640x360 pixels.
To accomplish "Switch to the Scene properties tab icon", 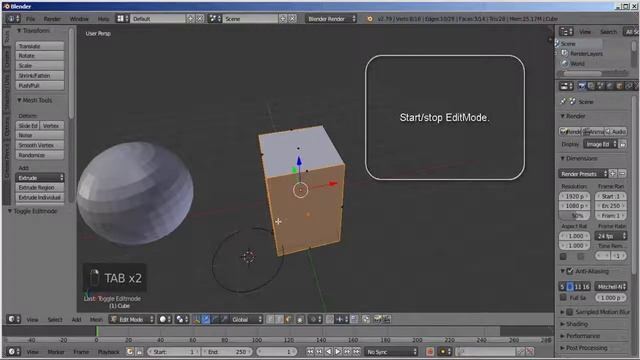I will (600, 86).
